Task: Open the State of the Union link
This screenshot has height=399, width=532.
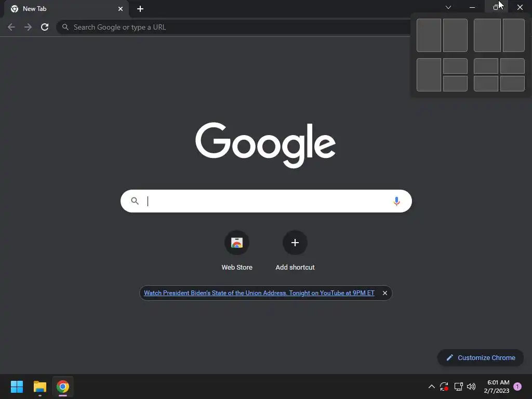Action: coord(259,293)
